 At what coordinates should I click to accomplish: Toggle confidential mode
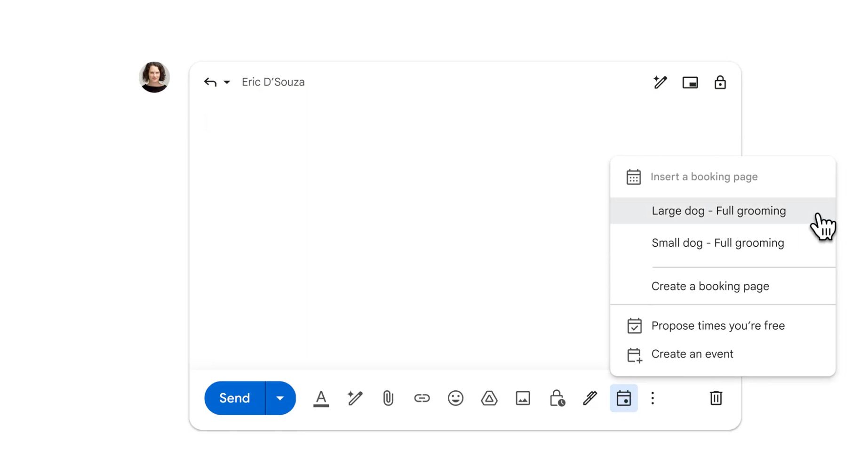[557, 398]
